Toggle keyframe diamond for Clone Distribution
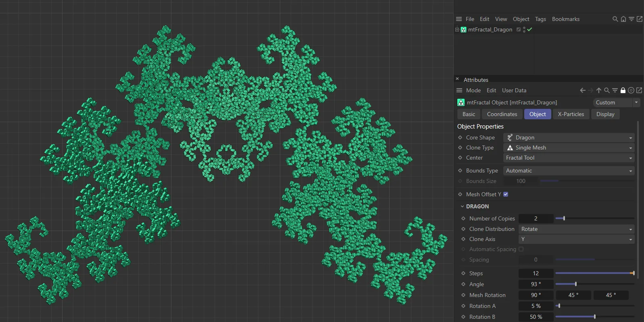Viewport: 644px width, 322px height. (463, 229)
